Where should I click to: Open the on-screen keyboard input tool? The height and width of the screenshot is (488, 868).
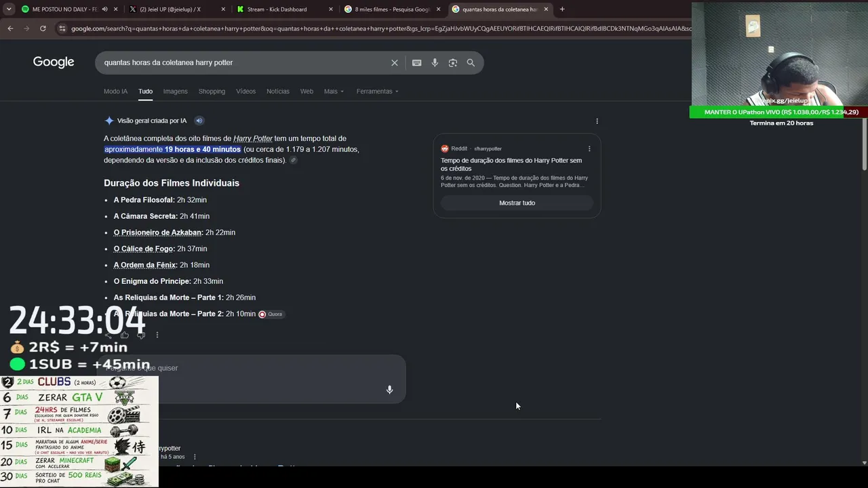tap(417, 62)
